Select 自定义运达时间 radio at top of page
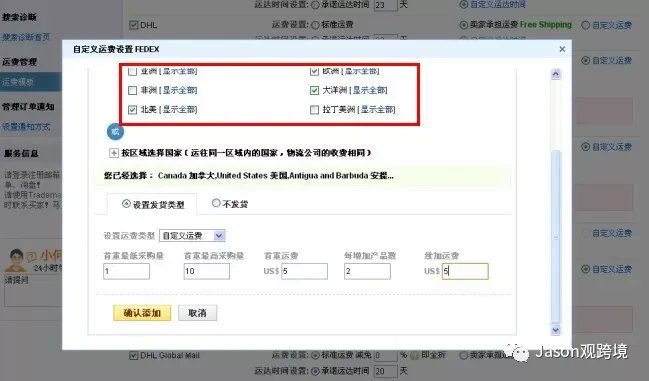The image size is (649, 381). pyautogui.click(x=464, y=5)
